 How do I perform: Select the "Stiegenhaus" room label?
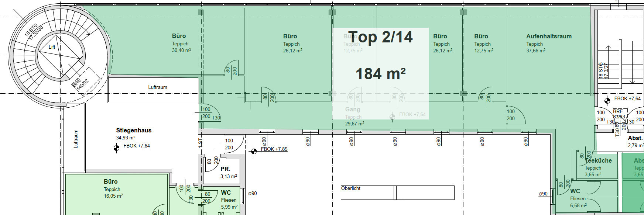134,130
